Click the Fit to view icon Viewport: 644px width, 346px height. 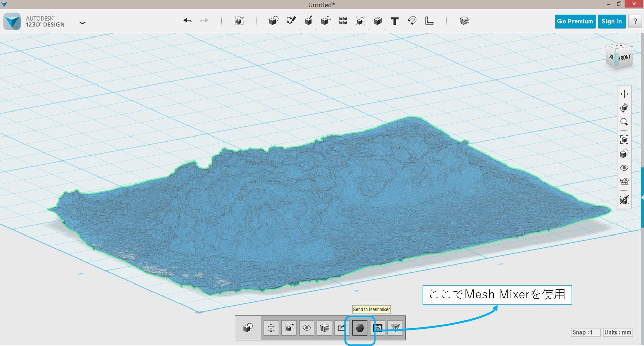tap(624, 140)
